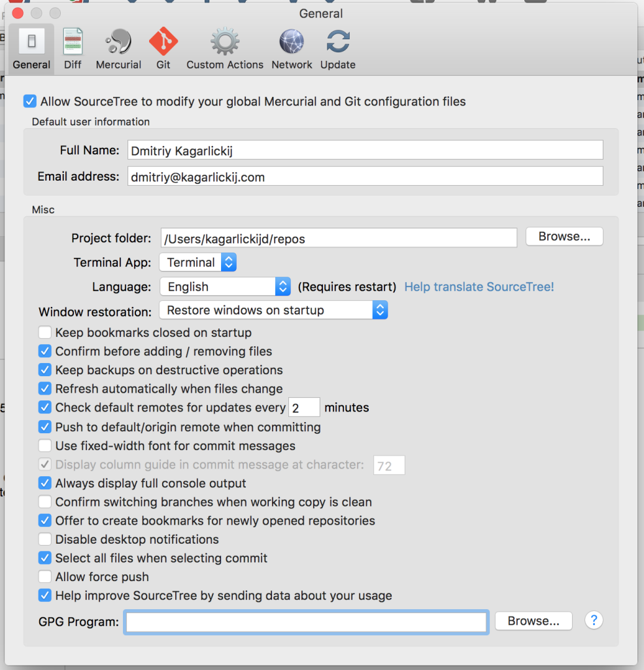Select the General preferences icon
This screenshot has height=670, width=644.
click(x=31, y=43)
